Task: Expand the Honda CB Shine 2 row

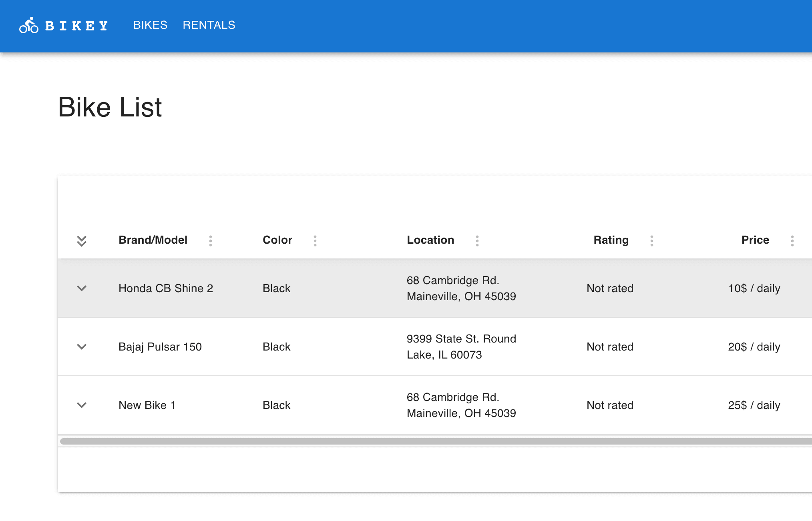Action: (82, 288)
